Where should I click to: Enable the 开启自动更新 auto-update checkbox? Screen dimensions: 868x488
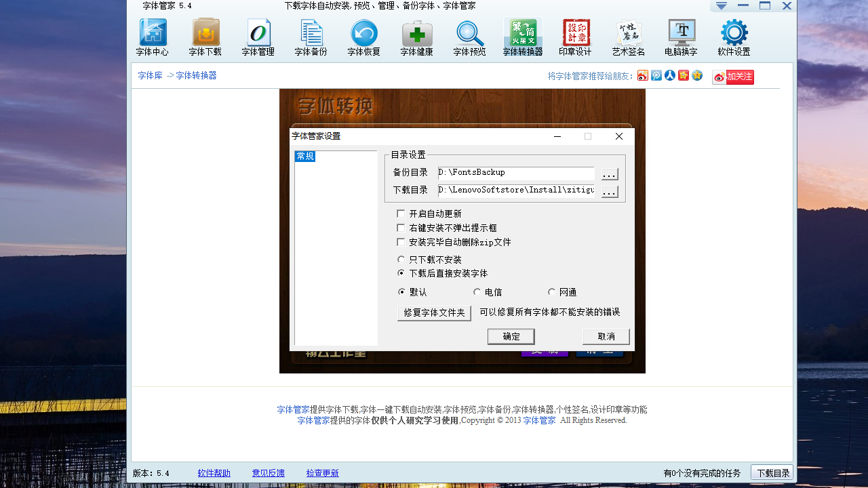click(400, 213)
